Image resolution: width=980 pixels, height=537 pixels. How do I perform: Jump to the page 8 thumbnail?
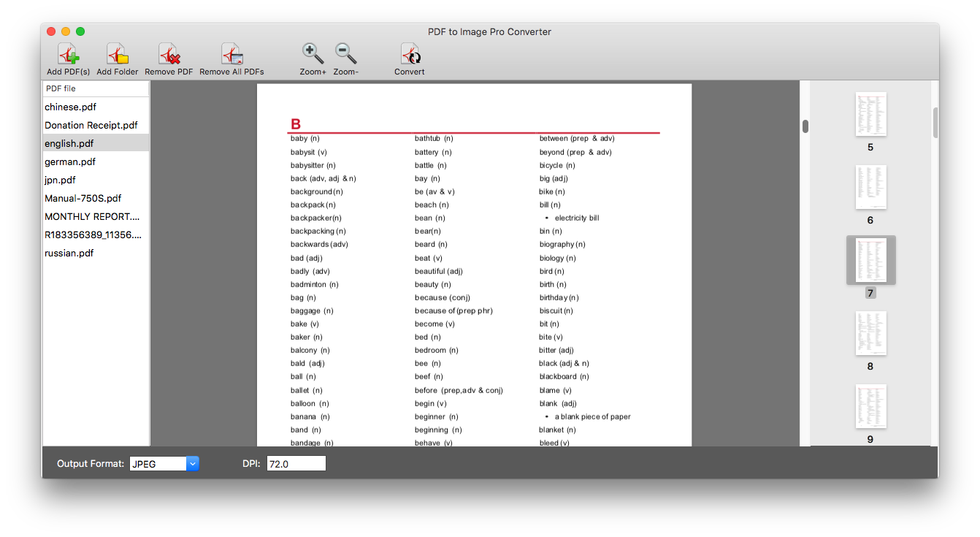pos(870,333)
